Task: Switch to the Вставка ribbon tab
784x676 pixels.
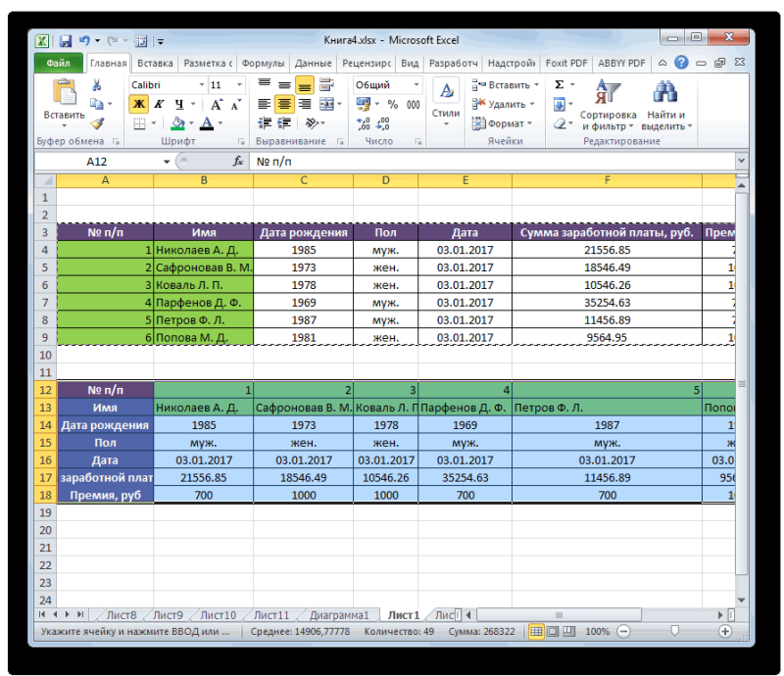Action: [x=155, y=63]
